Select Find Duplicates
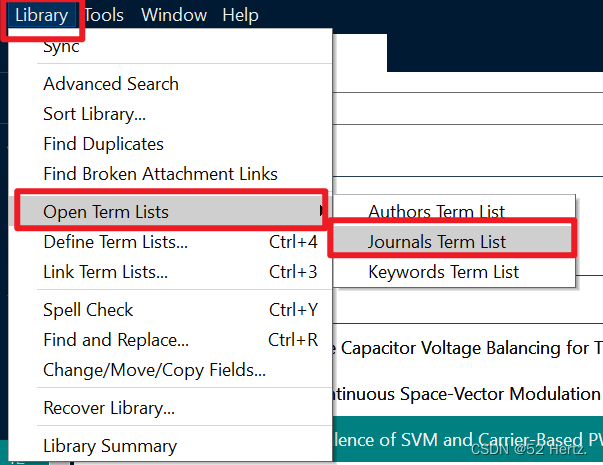The width and height of the screenshot is (603, 465). pos(170,144)
